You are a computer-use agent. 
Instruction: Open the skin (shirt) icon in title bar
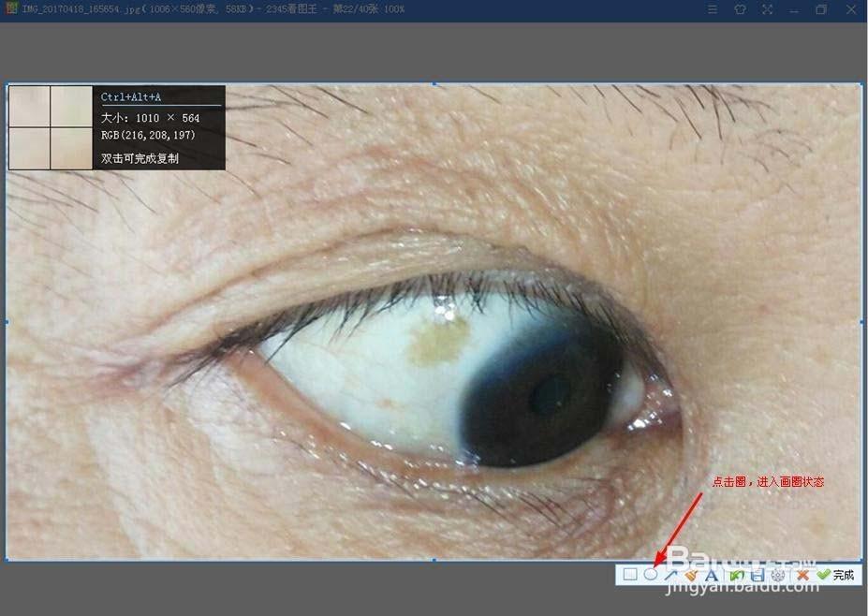coord(740,9)
